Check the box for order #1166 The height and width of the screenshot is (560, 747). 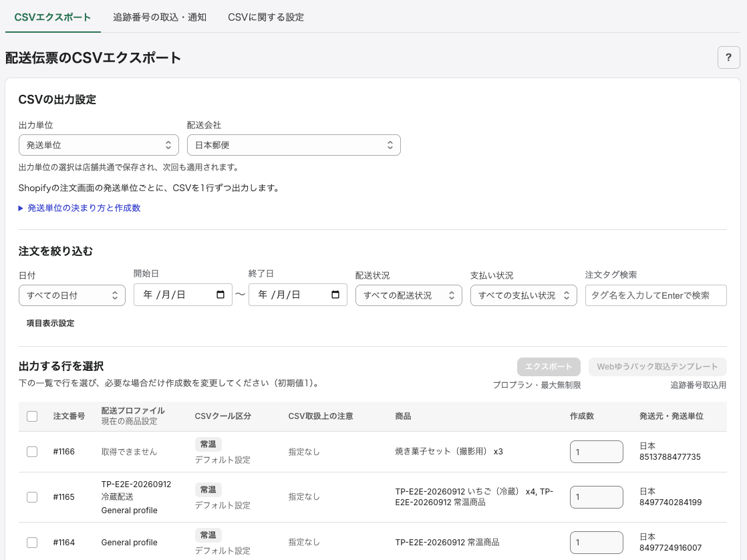32,451
